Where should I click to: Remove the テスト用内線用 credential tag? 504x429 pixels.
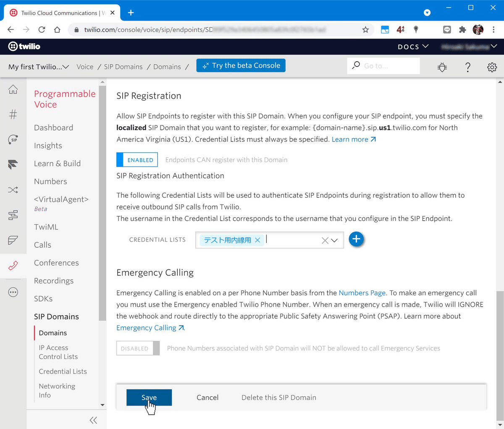coord(257,240)
